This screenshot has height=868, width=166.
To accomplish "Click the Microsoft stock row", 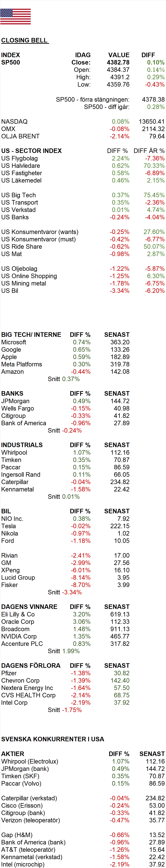I will click(x=65, y=342).
